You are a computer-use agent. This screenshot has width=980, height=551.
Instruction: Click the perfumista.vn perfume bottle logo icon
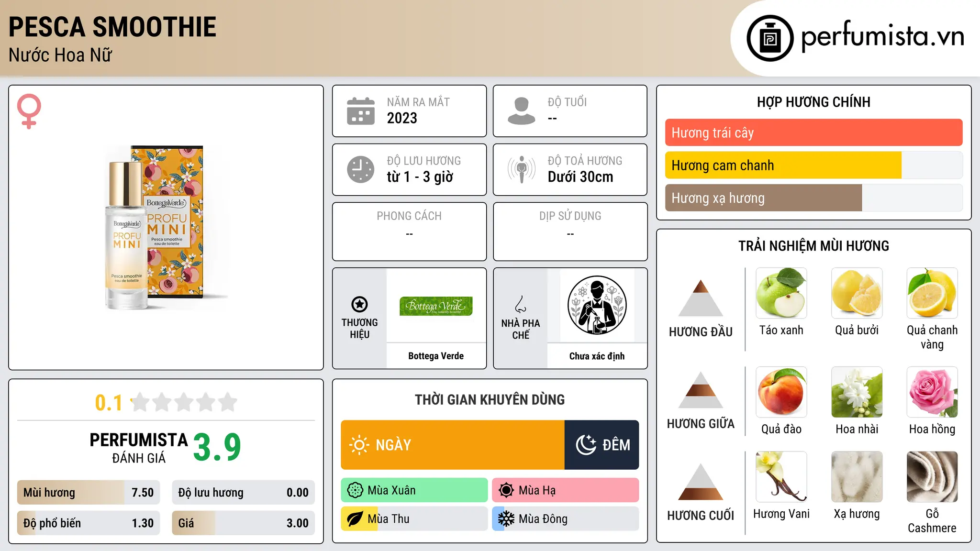click(770, 38)
